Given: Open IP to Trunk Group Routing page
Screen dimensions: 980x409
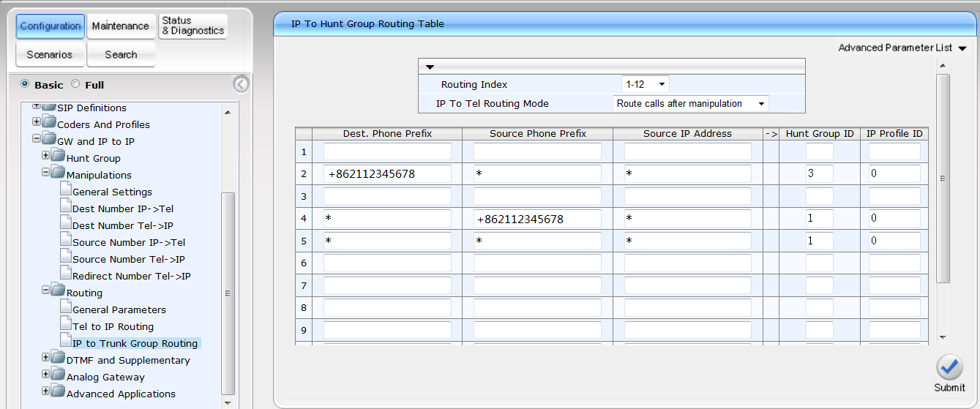Looking at the screenshot, I should coord(135,343).
